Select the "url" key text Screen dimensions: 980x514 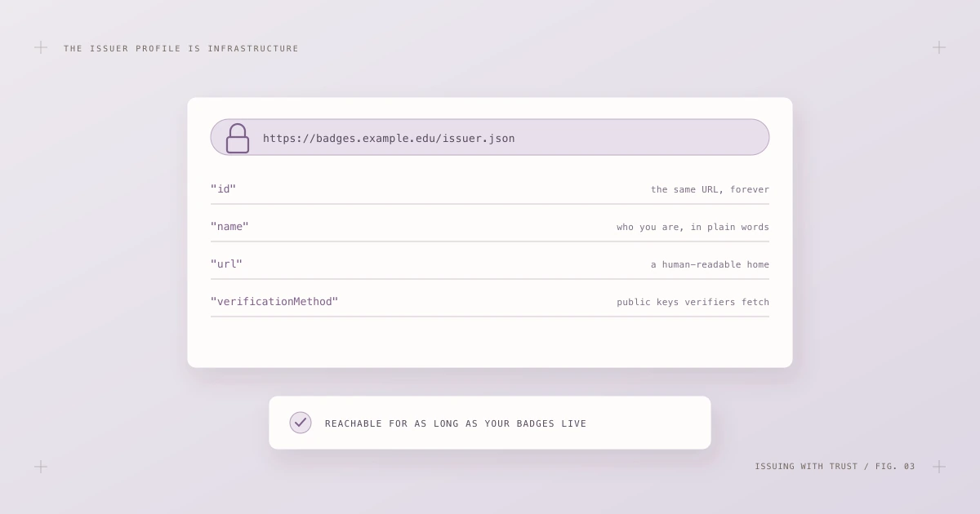[x=226, y=264]
